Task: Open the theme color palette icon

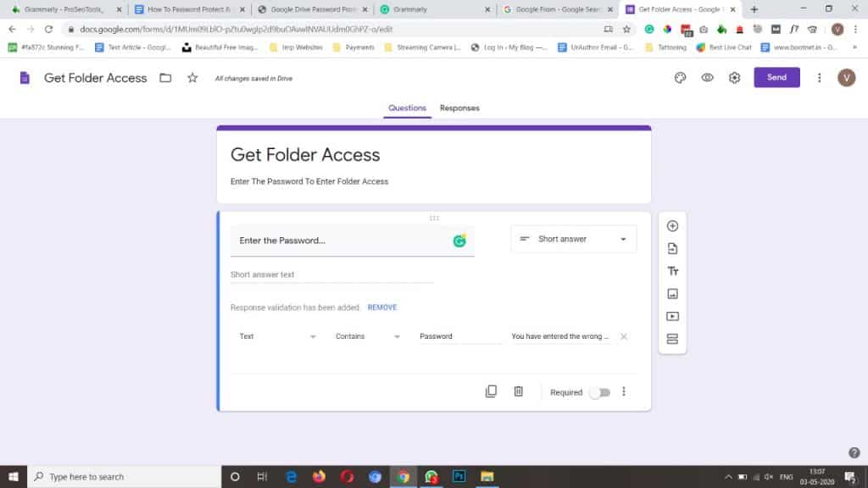Action: tap(680, 77)
